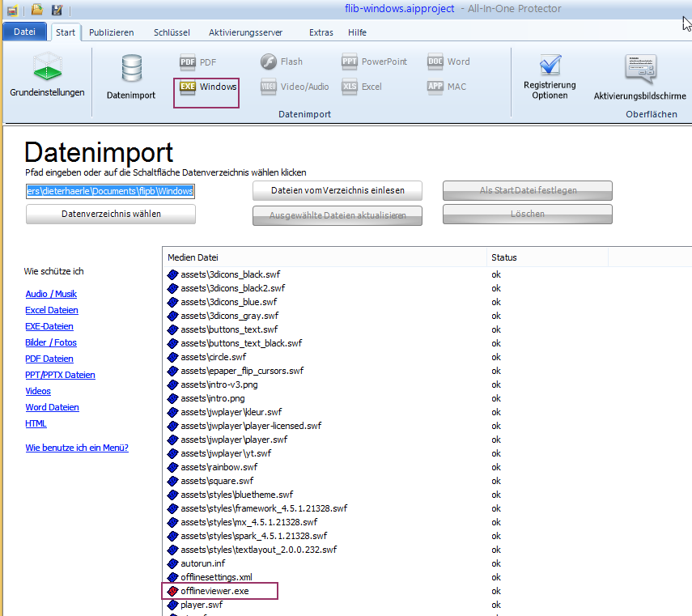Open Grundeinstellungen in the ribbon
This screenshot has height=616, width=692.
[x=47, y=77]
